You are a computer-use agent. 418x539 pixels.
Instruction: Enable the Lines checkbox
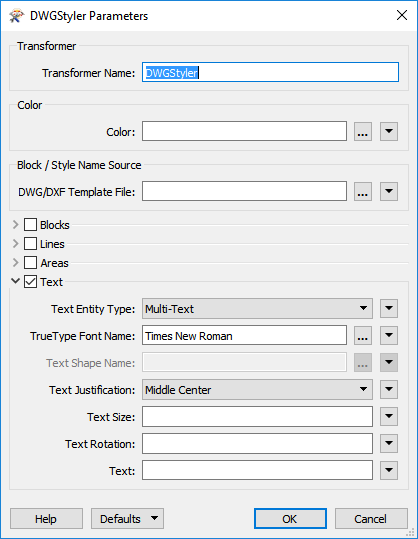pos(30,244)
